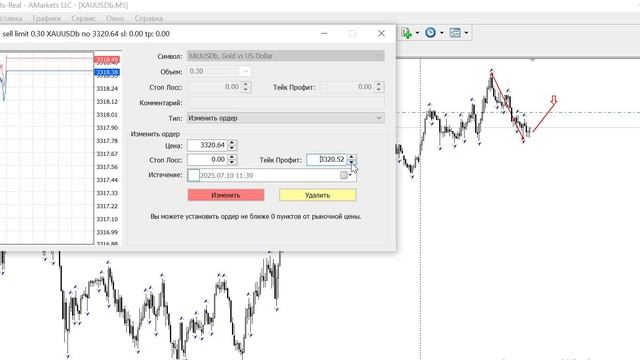Screen dimensions: 640x360
Task: Click the Цена price field 3320.64
Action: (x=207, y=145)
